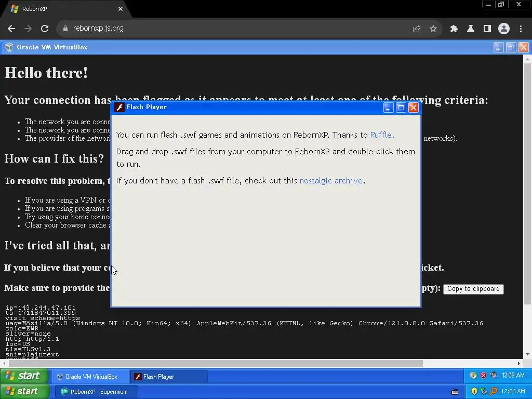Select RebornXP - Supermium taskbar item
532x399 pixels.
96,392
